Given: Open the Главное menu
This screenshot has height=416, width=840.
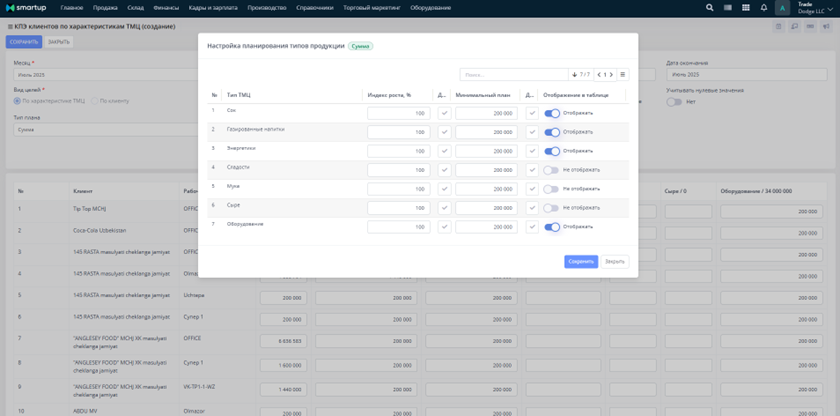Looking at the screenshot, I should (x=72, y=8).
